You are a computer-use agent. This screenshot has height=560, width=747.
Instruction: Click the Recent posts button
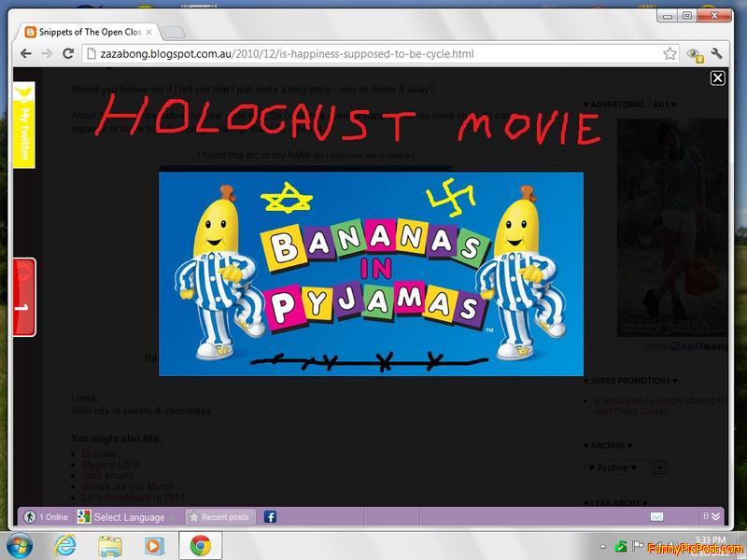pyautogui.click(x=218, y=517)
